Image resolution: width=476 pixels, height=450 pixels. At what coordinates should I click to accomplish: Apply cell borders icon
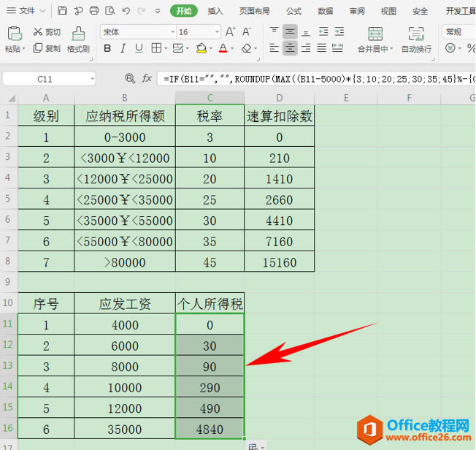tap(156, 48)
